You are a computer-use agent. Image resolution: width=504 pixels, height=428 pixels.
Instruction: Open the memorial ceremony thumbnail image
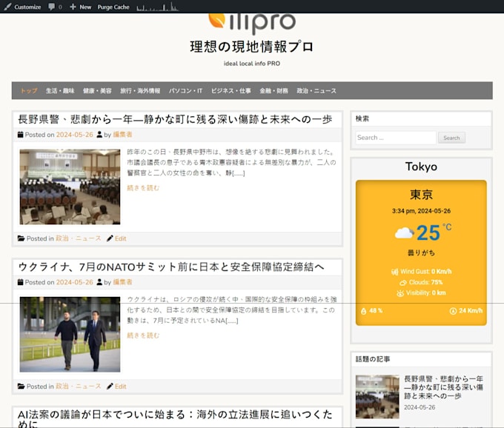pos(70,187)
